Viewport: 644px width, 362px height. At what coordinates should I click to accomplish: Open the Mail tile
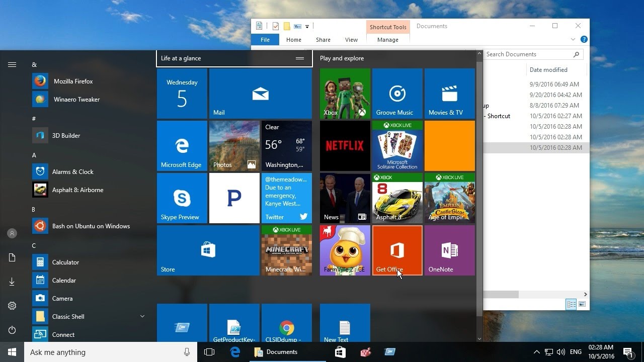[x=261, y=94]
